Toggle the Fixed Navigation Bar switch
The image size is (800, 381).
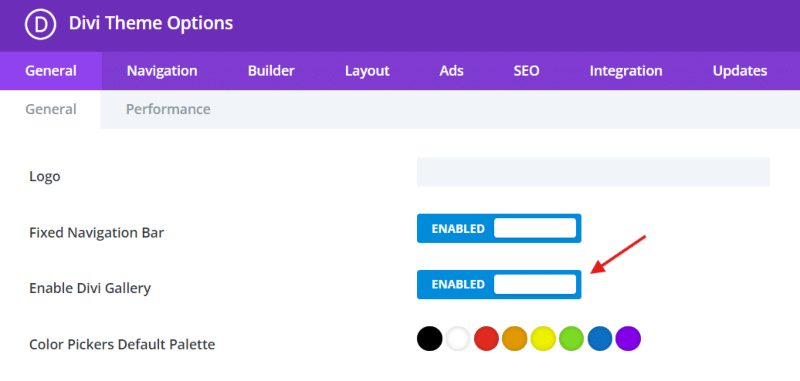[499, 228]
